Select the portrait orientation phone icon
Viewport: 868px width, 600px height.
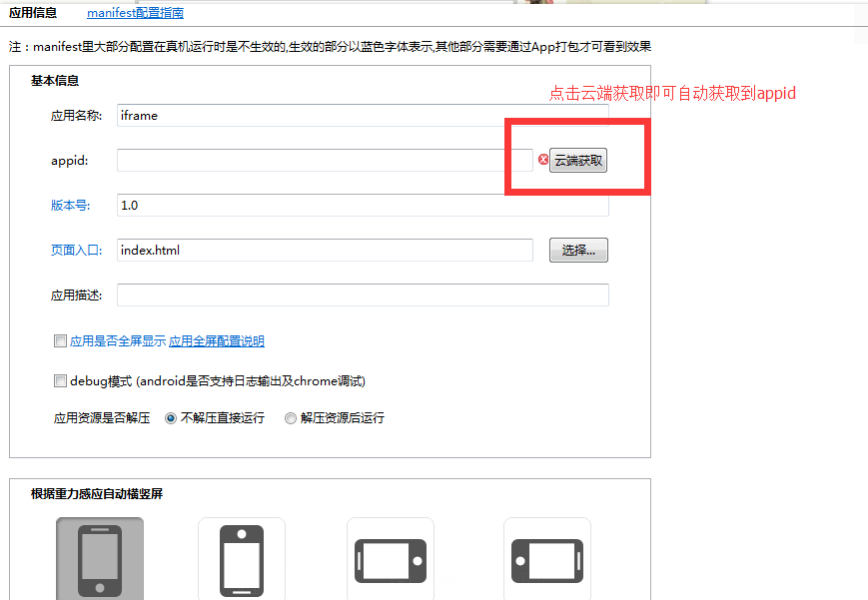coord(100,560)
